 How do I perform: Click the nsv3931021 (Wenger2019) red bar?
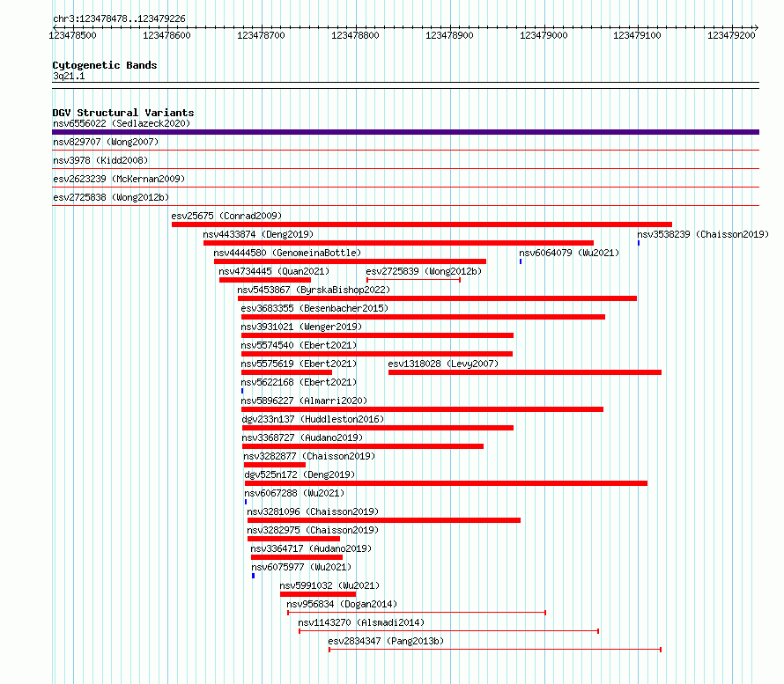pyautogui.click(x=377, y=335)
